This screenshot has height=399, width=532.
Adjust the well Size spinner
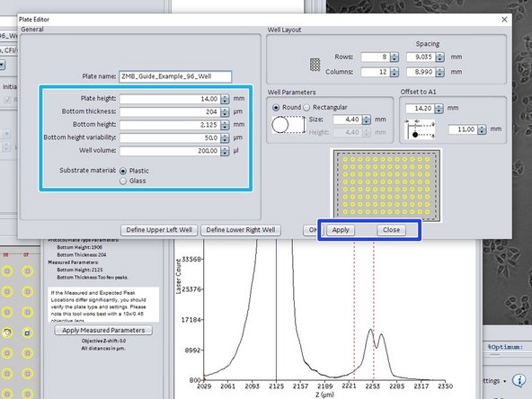click(367, 120)
